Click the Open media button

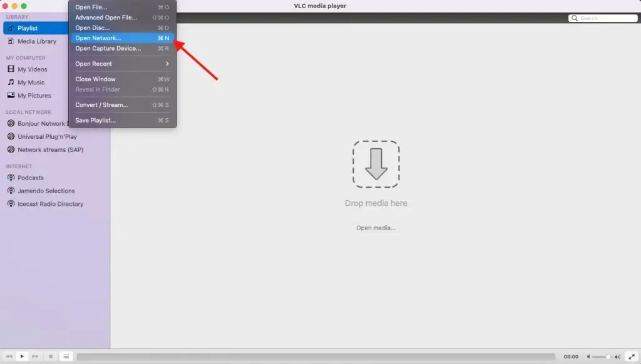pyautogui.click(x=376, y=228)
